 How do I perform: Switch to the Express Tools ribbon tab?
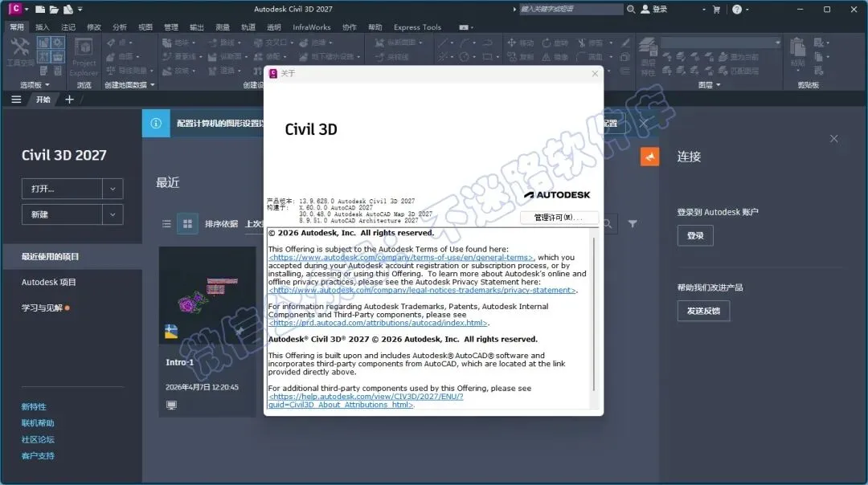(x=417, y=27)
